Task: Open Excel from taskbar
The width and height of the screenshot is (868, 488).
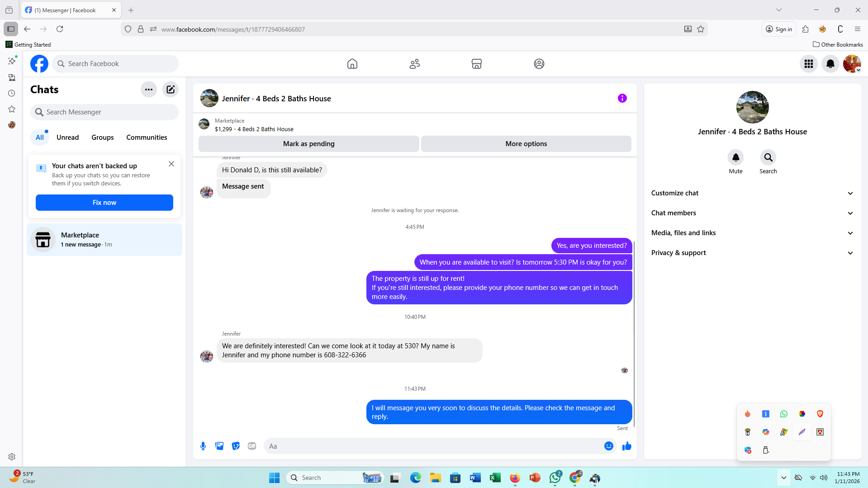Action: coord(495,478)
